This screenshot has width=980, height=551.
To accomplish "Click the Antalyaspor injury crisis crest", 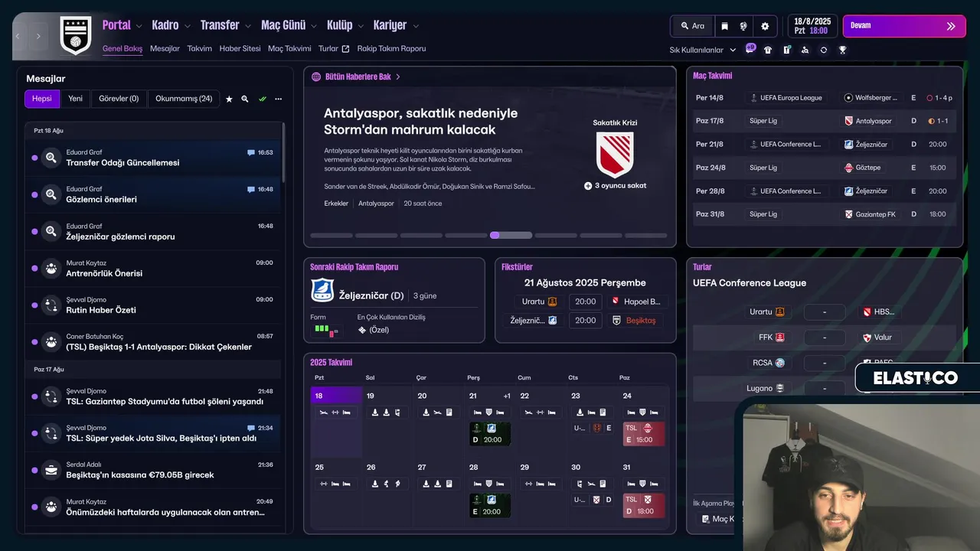I will pos(615,154).
